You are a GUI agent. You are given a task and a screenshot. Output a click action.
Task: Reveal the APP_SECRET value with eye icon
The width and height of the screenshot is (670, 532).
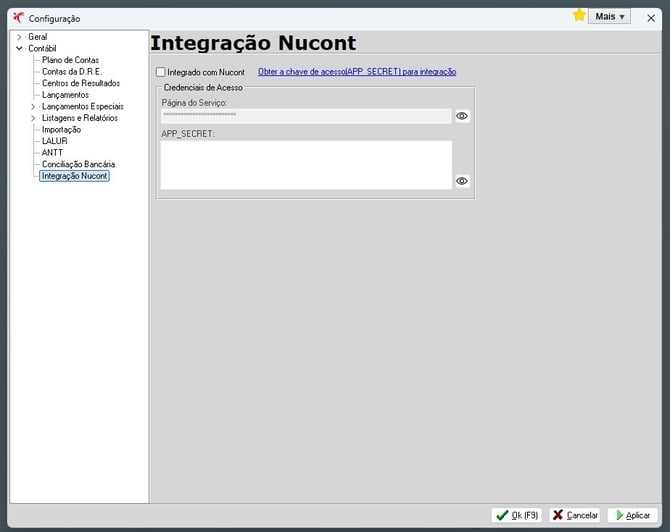[x=462, y=181]
